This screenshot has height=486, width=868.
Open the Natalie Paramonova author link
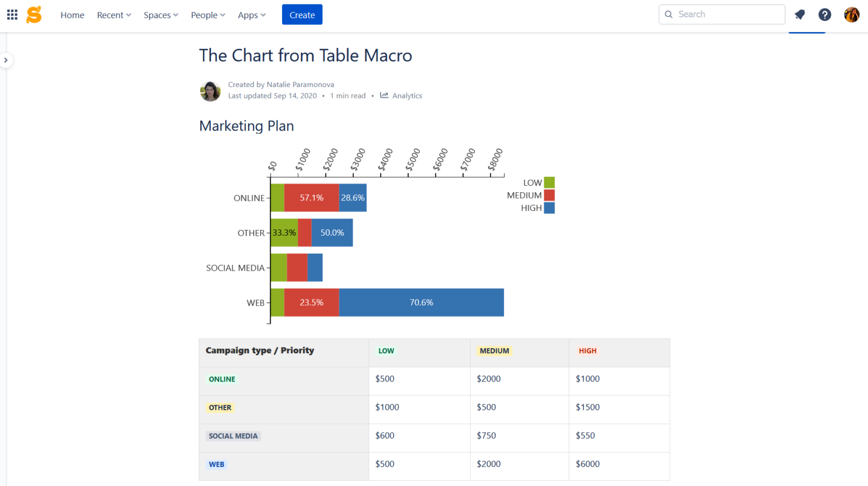tap(300, 84)
